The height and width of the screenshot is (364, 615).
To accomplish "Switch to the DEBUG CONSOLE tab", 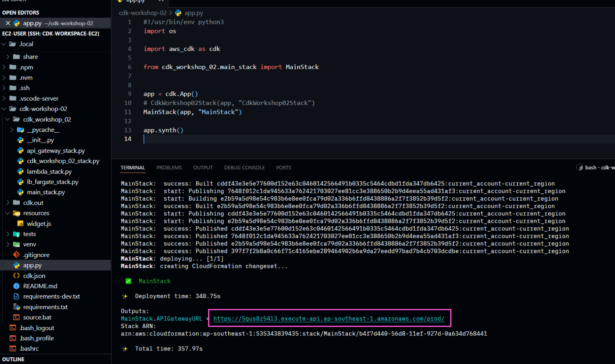I will (x=244, y=168).
